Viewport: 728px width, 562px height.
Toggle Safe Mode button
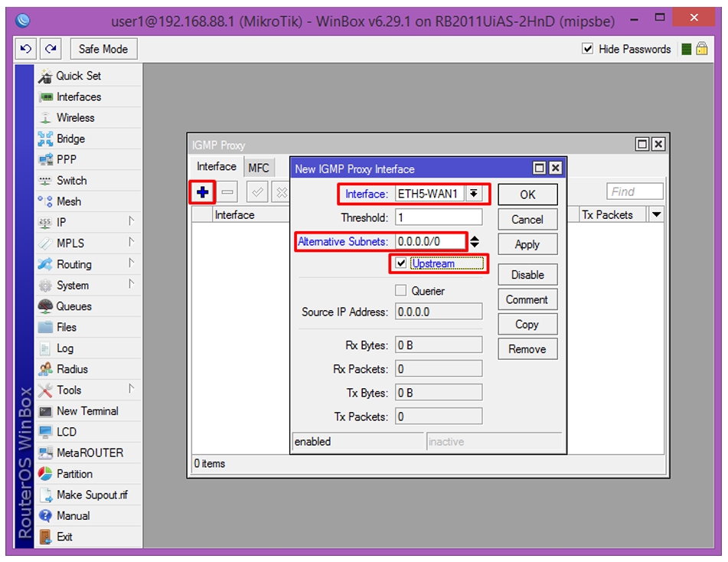tap(103, 49)
